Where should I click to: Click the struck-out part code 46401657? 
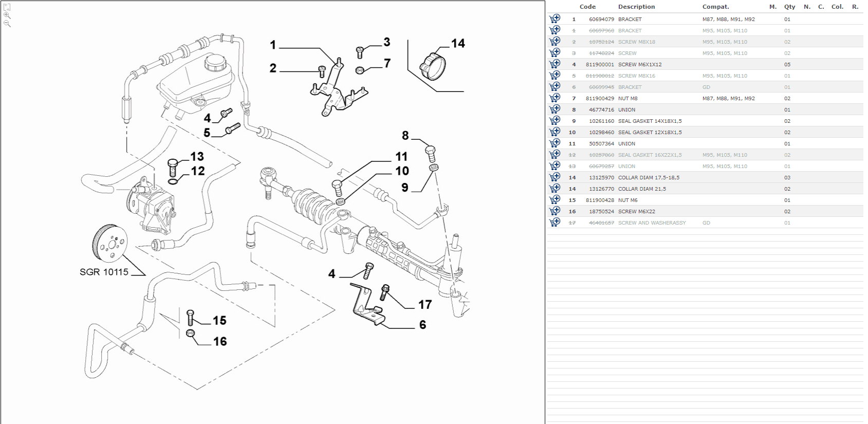[x=601, y=223]
